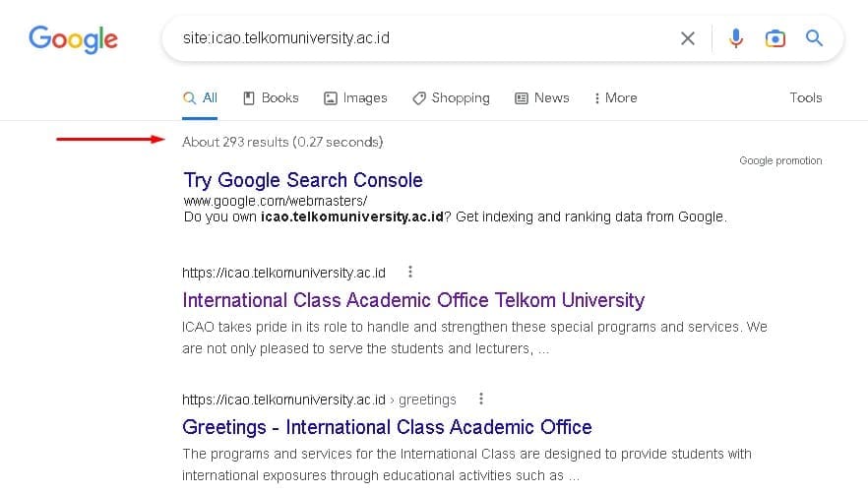Open International Class Academic Office Telkom University result
Viewport: 868px width, 494px height.
413,300
